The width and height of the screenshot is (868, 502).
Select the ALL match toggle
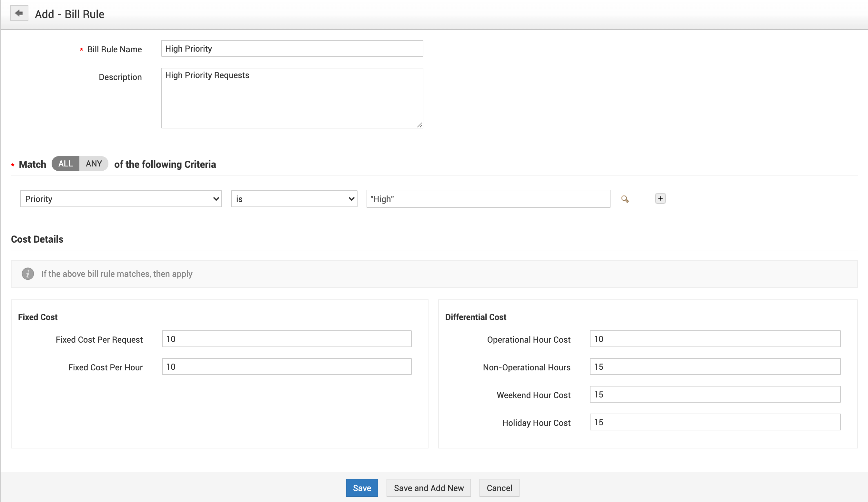[x=66, y=164]
